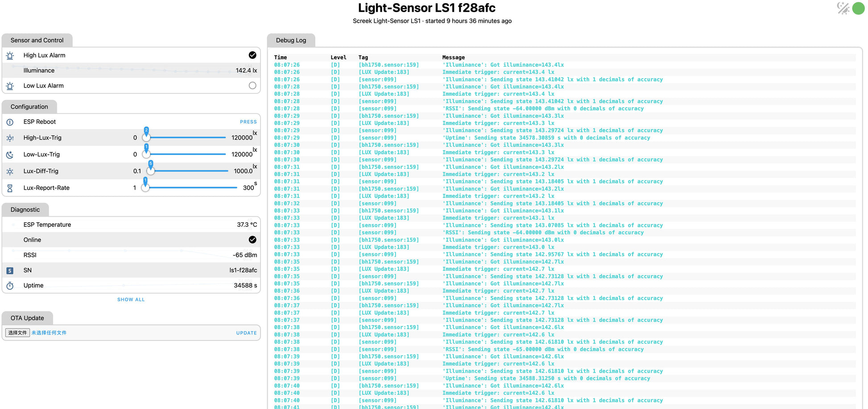Screen dimensions: 868x409
Task: Click the Low Lux Alarm siren icon
Action: [10, 86]
